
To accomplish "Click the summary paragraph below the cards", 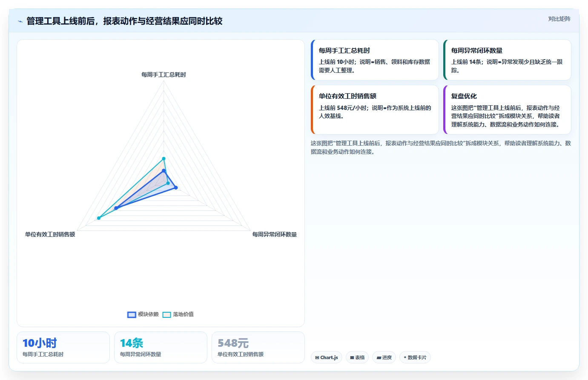I will pos(441,147).
